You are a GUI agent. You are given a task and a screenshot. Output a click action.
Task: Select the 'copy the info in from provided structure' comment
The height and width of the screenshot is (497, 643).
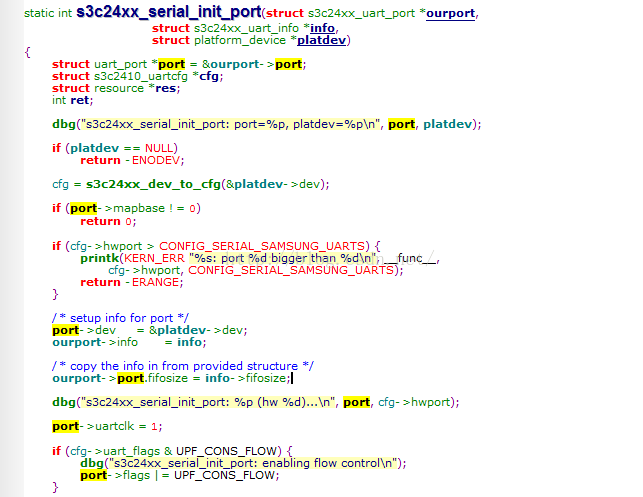tap(183, 366)
